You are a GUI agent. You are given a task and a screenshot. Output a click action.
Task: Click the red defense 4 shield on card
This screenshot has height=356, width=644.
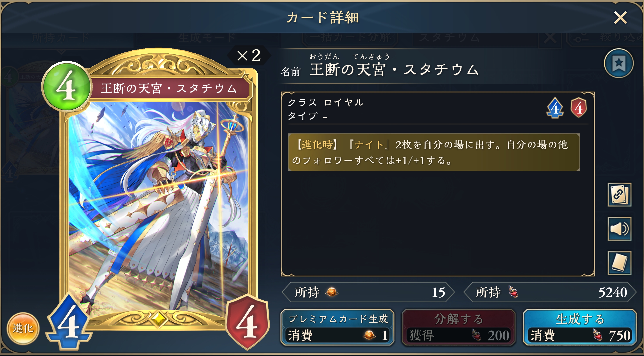(x=247, y=322)
